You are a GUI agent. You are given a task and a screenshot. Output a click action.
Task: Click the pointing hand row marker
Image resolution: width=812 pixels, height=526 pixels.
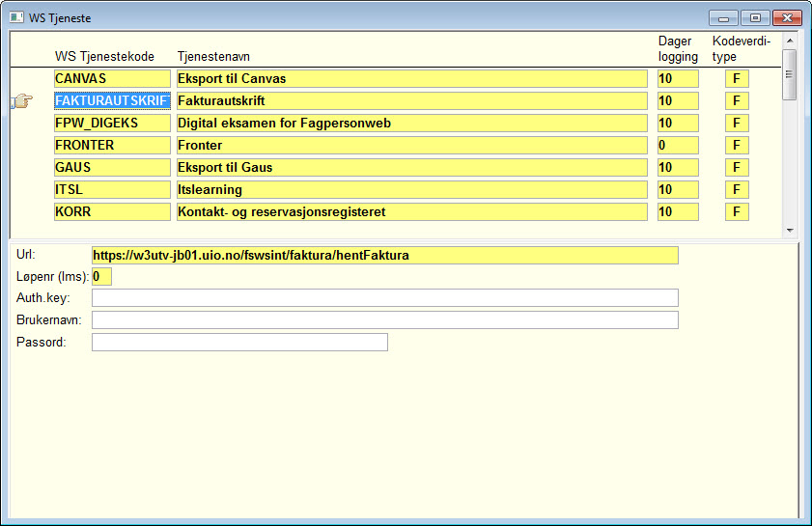(22, 100)
